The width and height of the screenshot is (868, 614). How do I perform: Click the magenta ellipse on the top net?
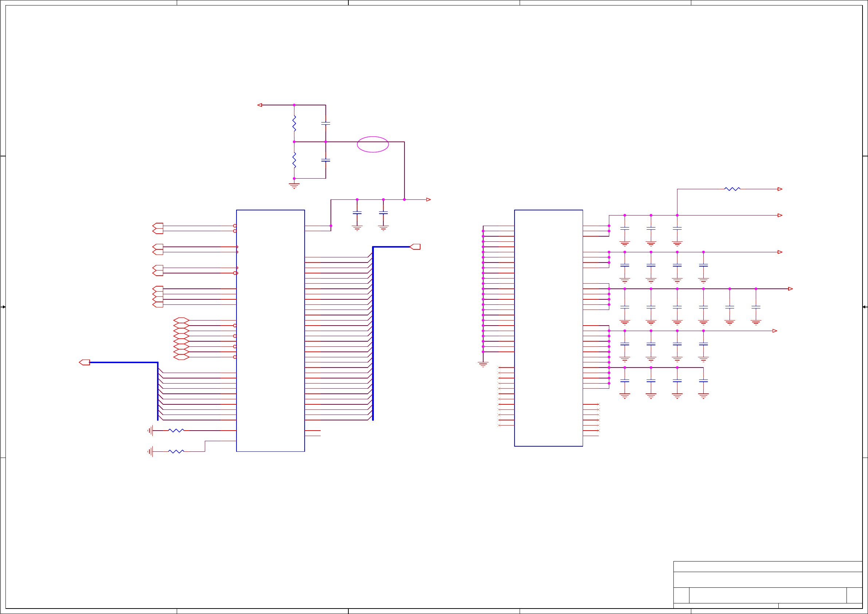(372, 144)
